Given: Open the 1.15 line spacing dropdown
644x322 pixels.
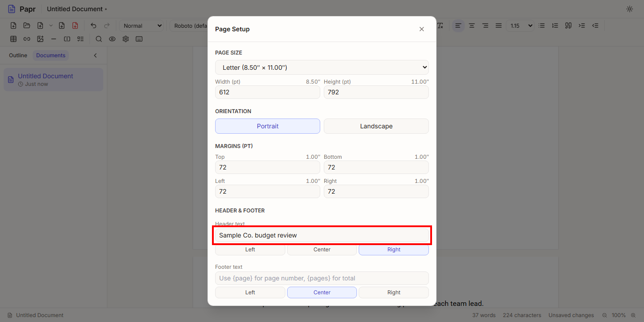Looking at the screenshot, I should click(x=520, y=25).
